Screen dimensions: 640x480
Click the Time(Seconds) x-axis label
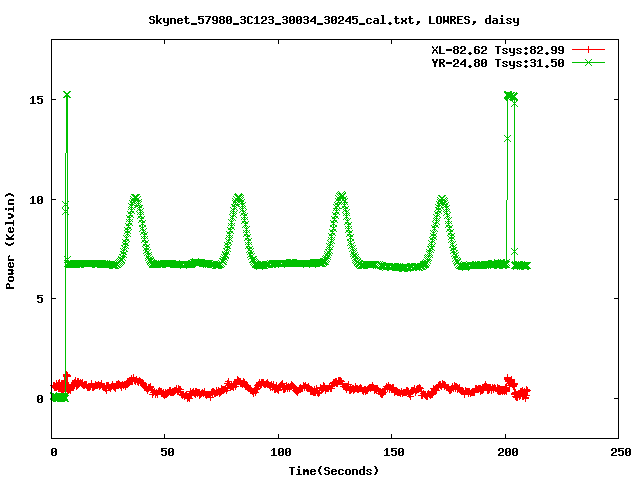(334, 471)
